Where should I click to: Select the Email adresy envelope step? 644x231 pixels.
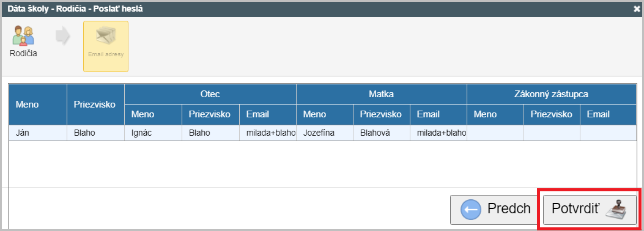[106, 46]
